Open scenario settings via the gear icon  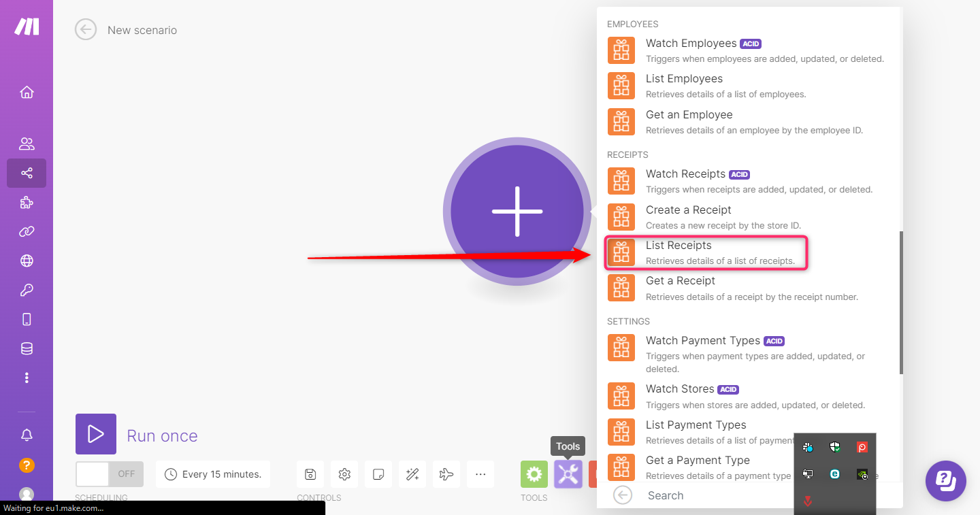(x=344, y=474)
